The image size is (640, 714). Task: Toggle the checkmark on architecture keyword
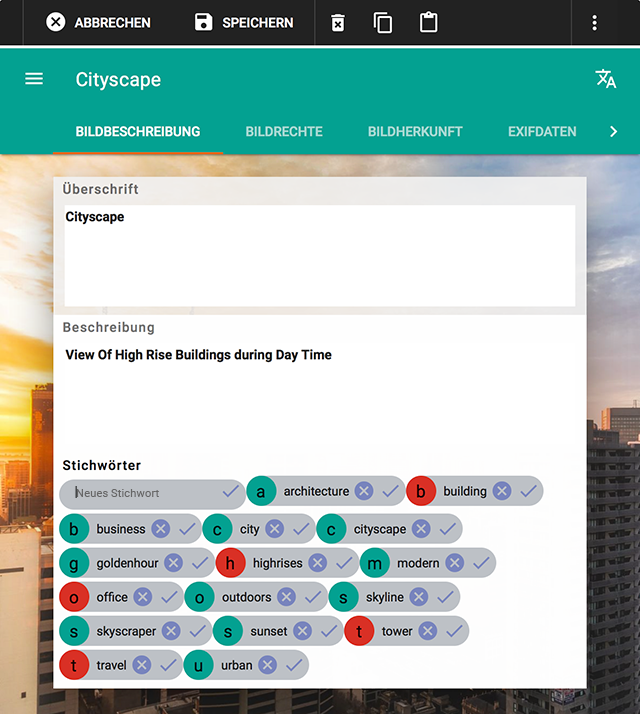[390, 491]
